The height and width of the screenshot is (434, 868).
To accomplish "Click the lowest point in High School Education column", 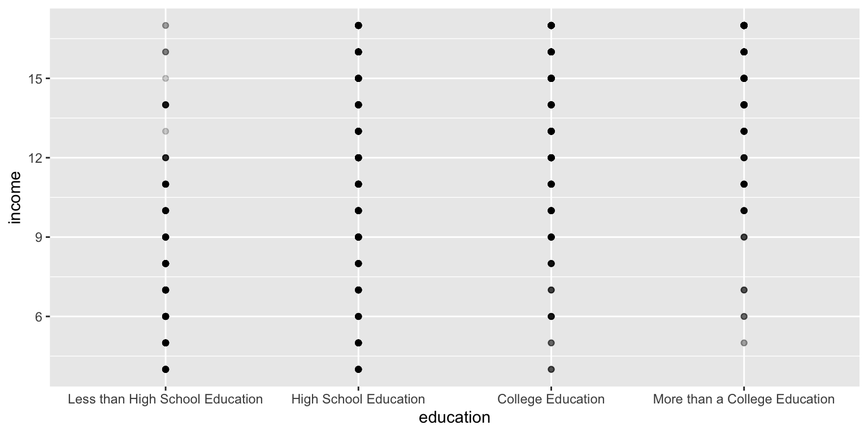I will [x=358, y=370].
